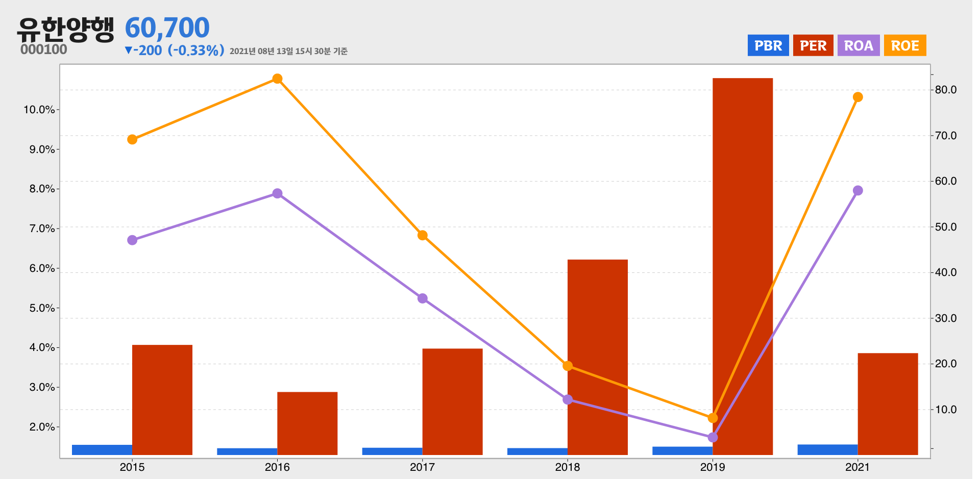Click the 80.0 right axis label
The width and height of the screenshot is (980, 479).
(946, 90)
